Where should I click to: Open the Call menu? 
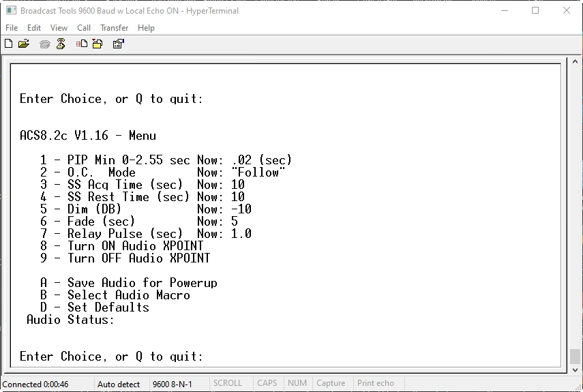point(84,28)
